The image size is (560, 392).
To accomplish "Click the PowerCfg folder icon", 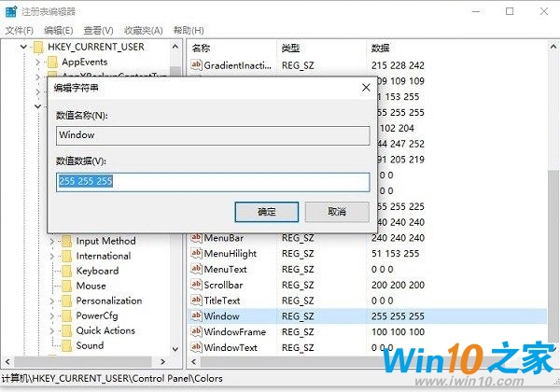I will 67,316.
